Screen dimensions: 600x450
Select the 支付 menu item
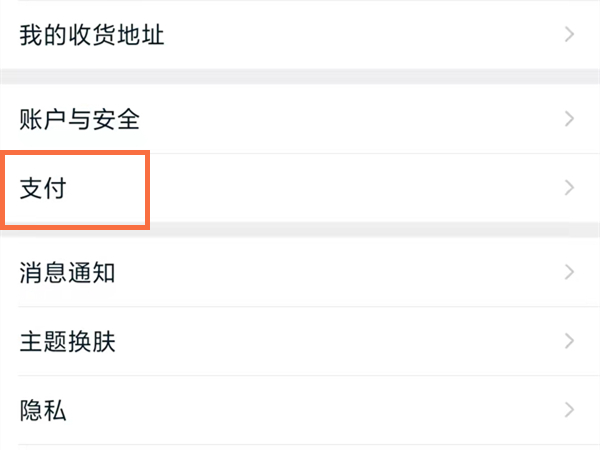[43, 188]
